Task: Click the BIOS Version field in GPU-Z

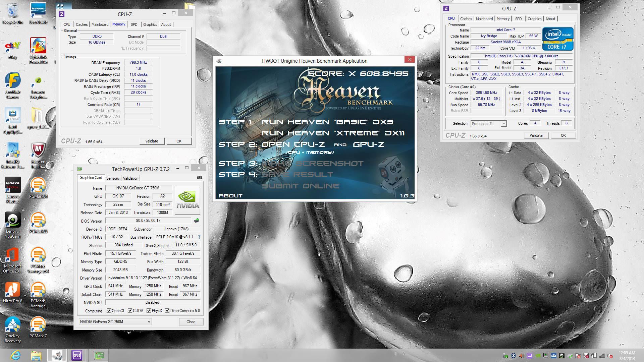Action: coord(148,221)
